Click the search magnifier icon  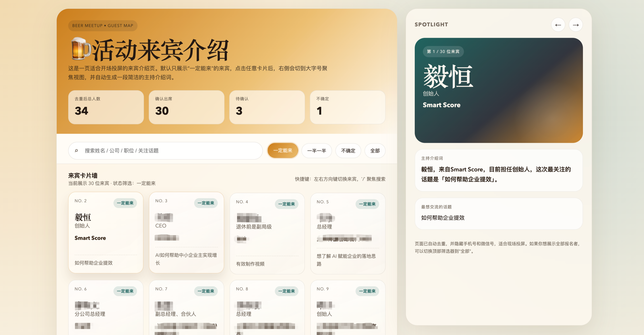point(76,151)
